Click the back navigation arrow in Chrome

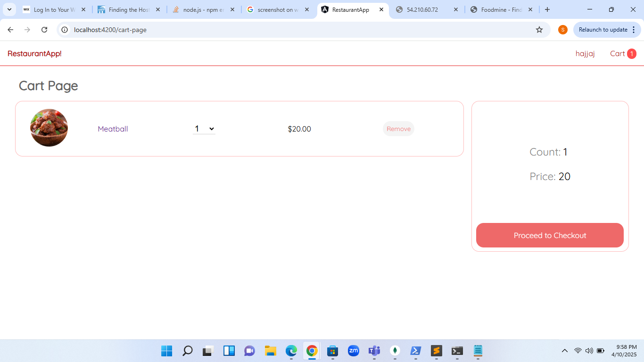tap(10, 29)
